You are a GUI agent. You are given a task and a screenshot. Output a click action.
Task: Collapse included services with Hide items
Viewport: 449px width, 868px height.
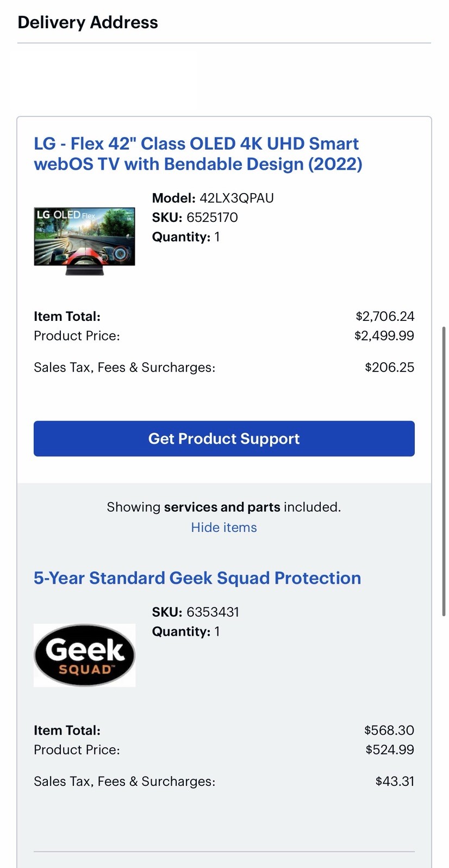click(x=224, y=528)
